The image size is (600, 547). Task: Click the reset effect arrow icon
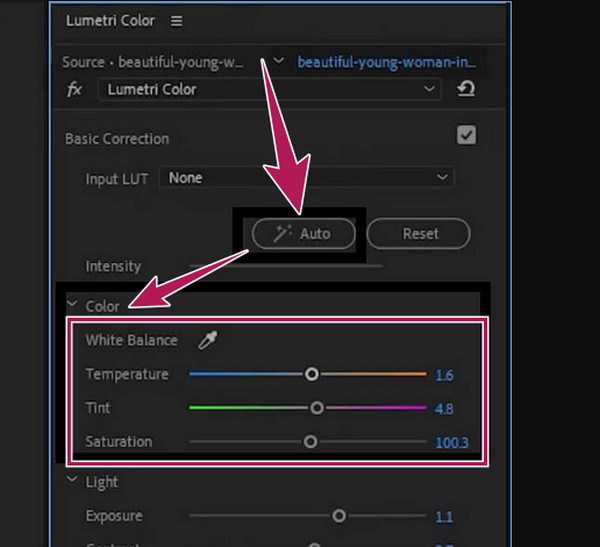click(466, 89)
